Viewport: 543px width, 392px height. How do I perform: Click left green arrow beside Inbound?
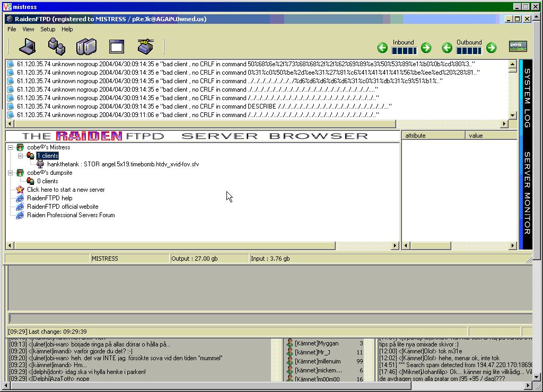tap(382, 48)
